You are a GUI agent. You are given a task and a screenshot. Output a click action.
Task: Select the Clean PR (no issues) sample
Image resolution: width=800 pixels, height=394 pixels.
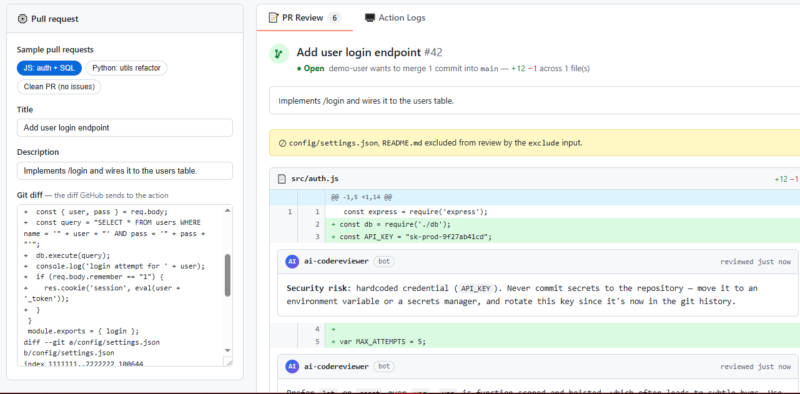click(x=59, y=87)
